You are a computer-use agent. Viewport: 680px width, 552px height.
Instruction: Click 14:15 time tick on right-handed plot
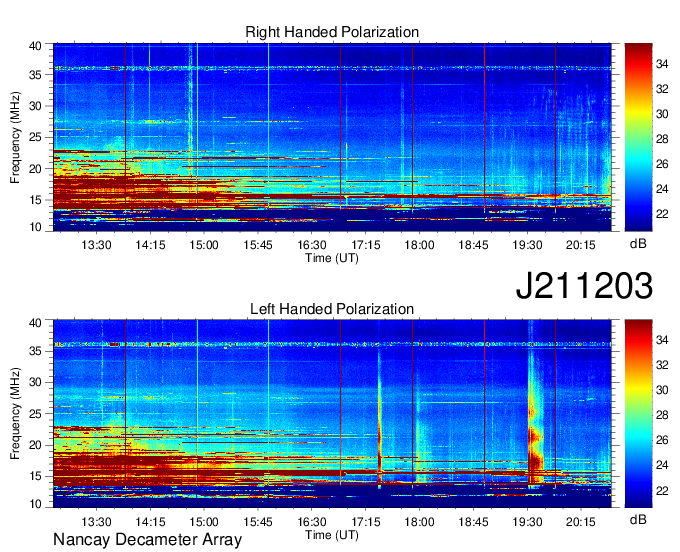[x=150, y=245]
